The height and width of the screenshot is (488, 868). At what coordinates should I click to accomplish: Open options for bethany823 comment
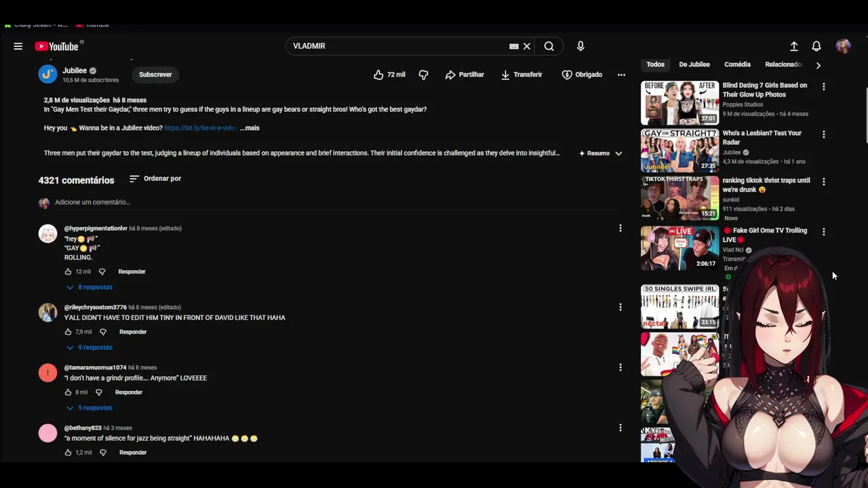click(620, 428)
